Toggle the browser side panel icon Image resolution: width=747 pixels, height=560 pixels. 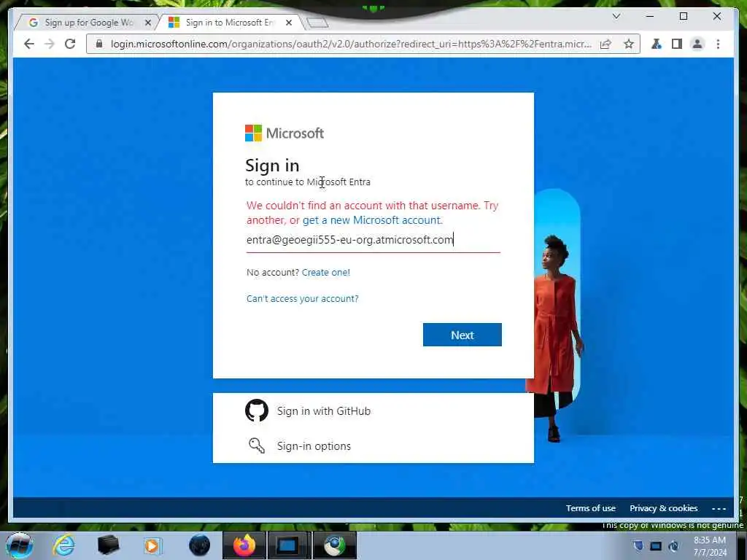676,44
